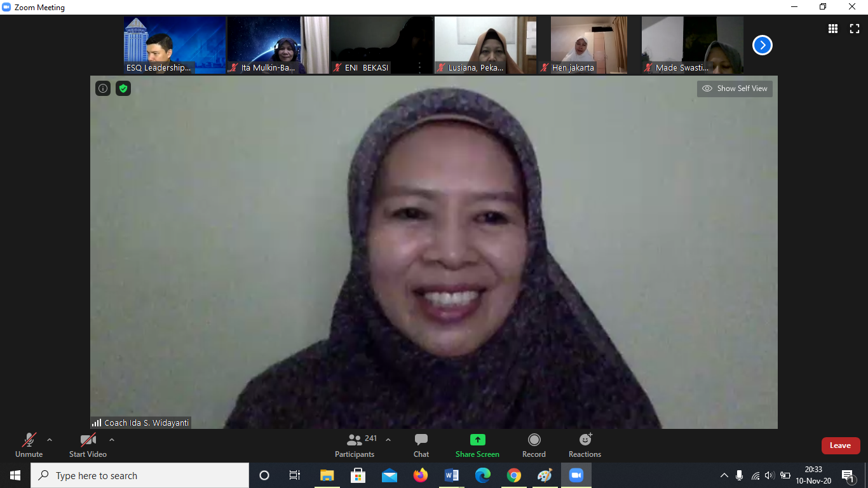Click the green encryption shield icon
The width and height of the screenshot is (868, 488).
pyautogui.click(x=123, y=88)
